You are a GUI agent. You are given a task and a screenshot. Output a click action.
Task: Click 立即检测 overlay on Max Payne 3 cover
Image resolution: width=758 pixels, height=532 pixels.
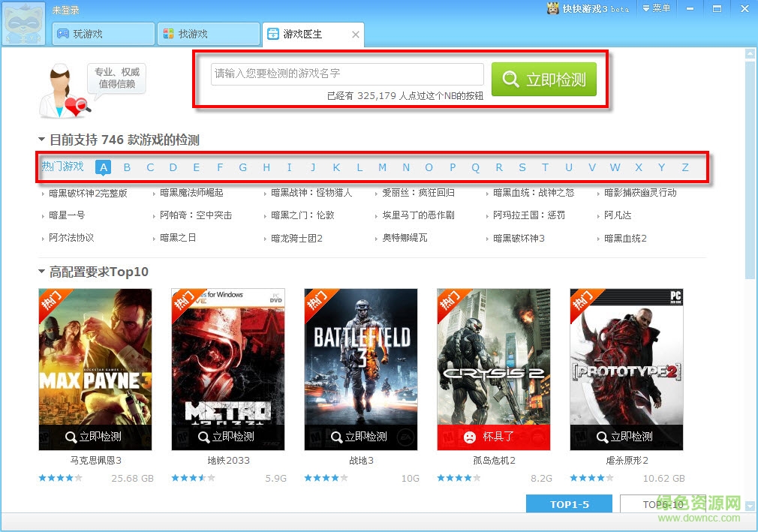pyautogui.click(x=95, y=437)
